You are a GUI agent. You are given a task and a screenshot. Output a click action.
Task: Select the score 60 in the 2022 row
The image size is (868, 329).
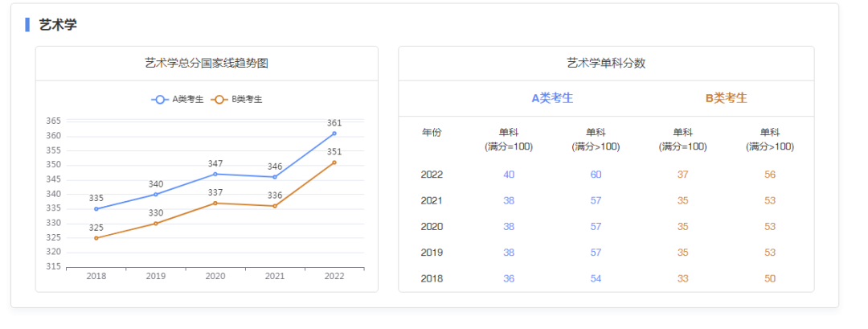tap(596, 175)
